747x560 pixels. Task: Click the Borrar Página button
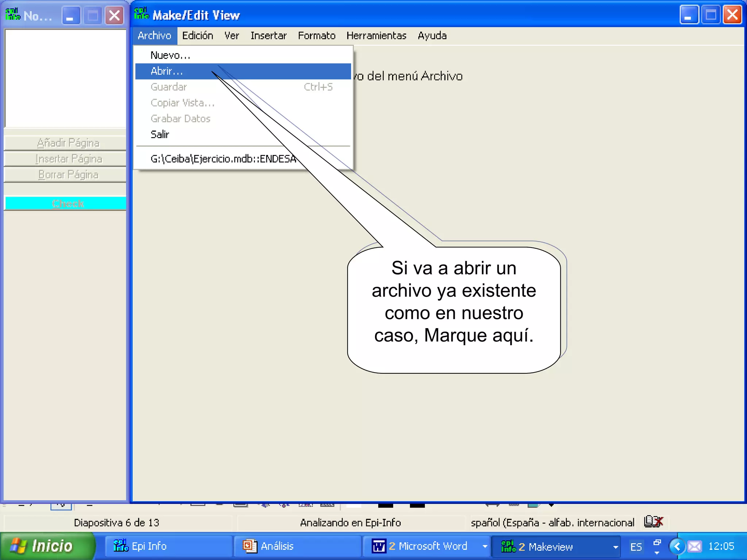[x=65, y=175]
